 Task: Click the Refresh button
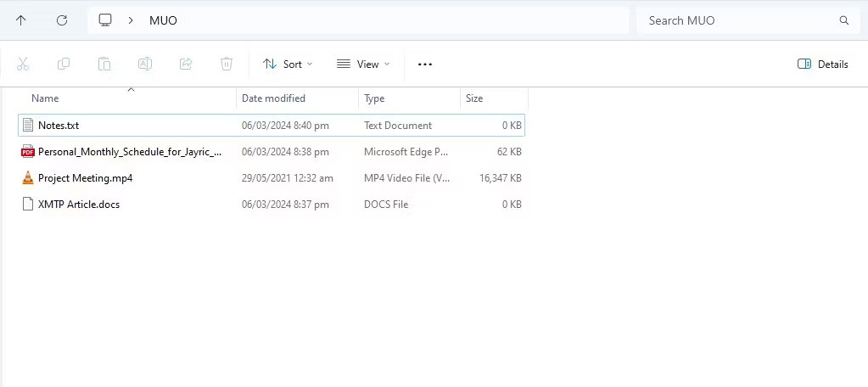click(x=62, y=20)
